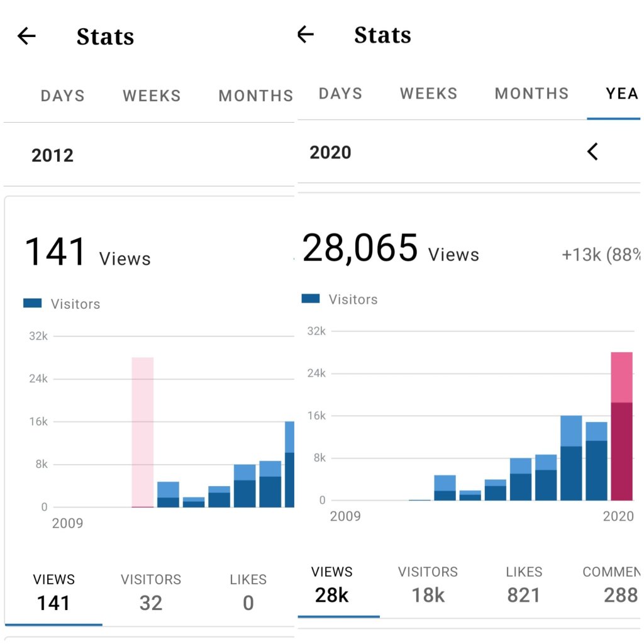
Task: Click the Visitors legend swatch in the 2012 chart
Action: [33, 304]
